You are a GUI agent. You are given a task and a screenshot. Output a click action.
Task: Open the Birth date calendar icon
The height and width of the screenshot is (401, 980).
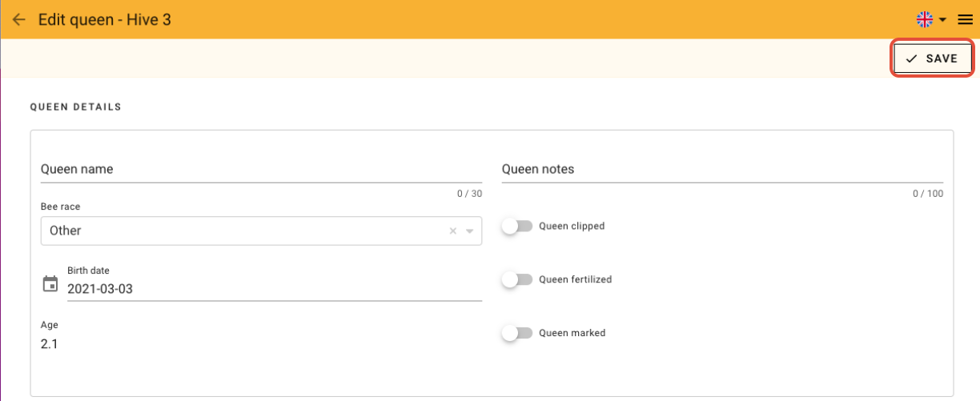50,283
